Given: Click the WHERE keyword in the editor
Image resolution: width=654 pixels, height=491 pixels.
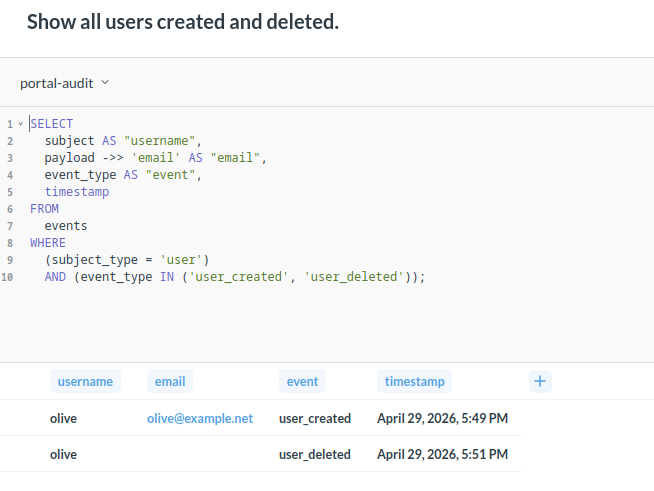Looking at the screenshot, I should click(x=48, y=243).
